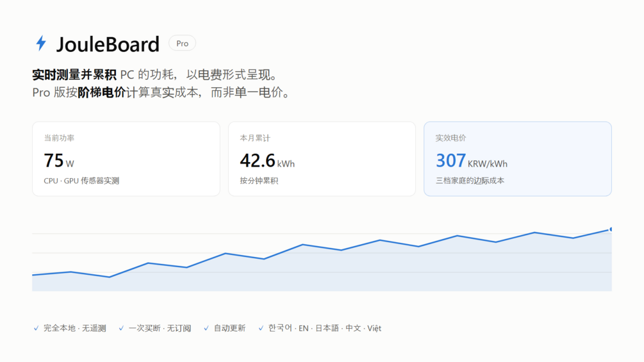Click the '当前功率' card label
The image size is (644, 362).
(x=59, y=138)
